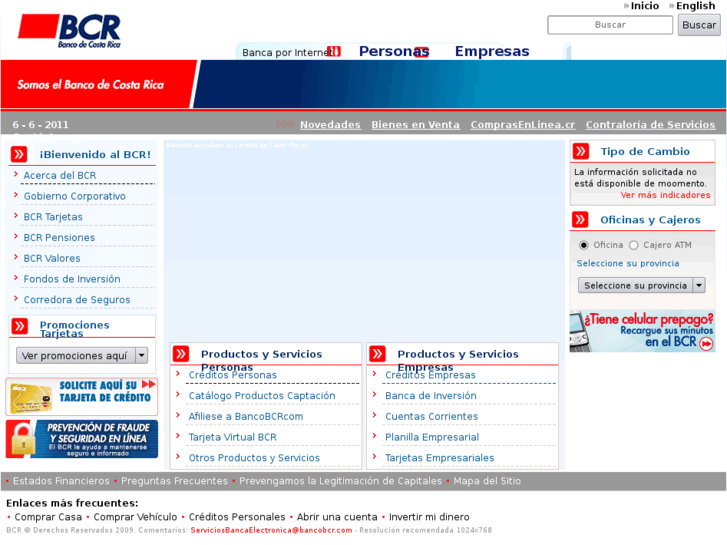This screenshot has height=545, width=727.
Task: Open Estados Financieros in footer bar
Action: pos(61,481)
